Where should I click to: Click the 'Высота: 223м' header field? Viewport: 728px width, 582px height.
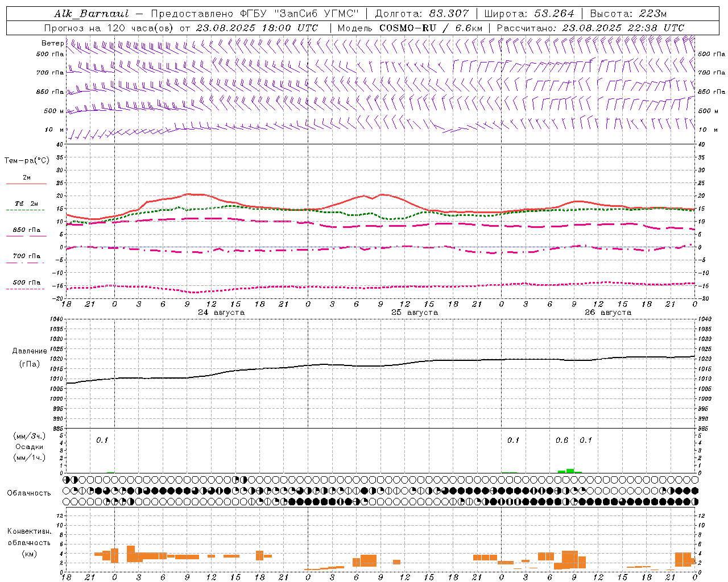pos(628,14)
